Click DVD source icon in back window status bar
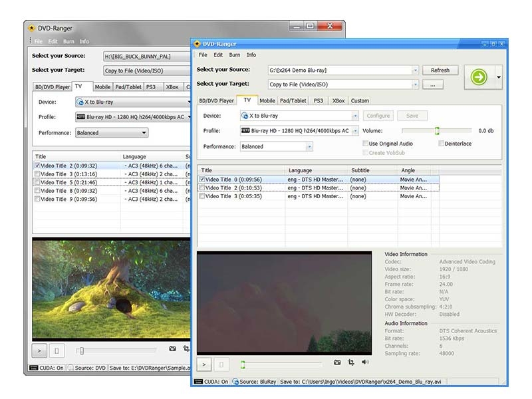 [x=70, y=368]
